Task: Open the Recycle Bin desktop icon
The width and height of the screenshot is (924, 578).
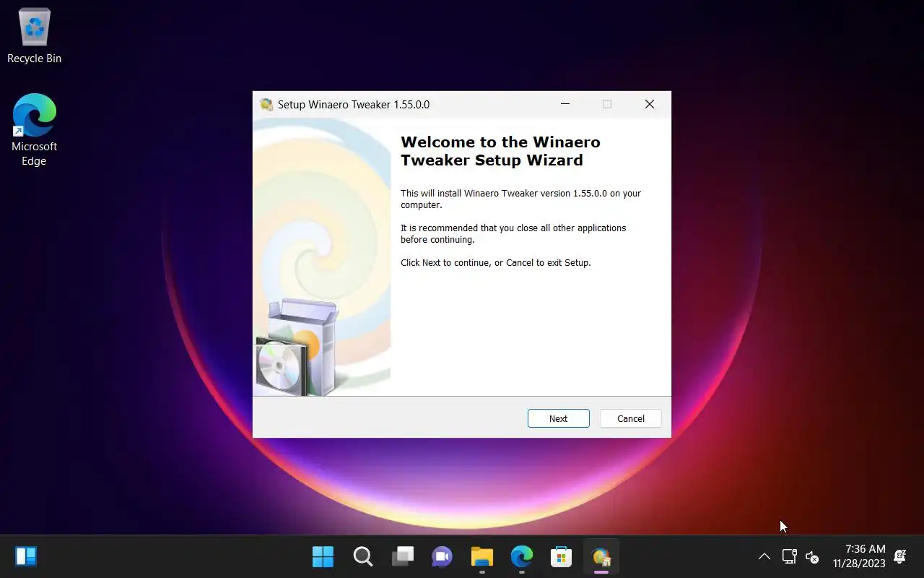Action: pyautogui.click(x=34, y=35)
